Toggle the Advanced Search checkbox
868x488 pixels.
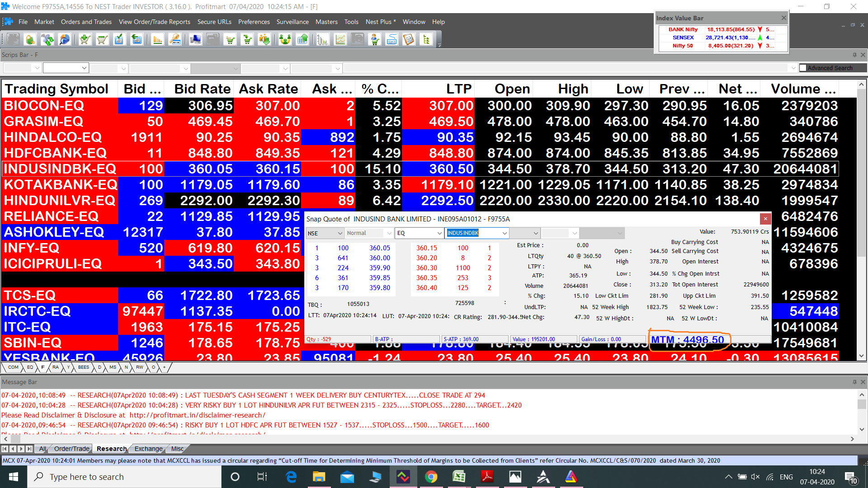803,68
